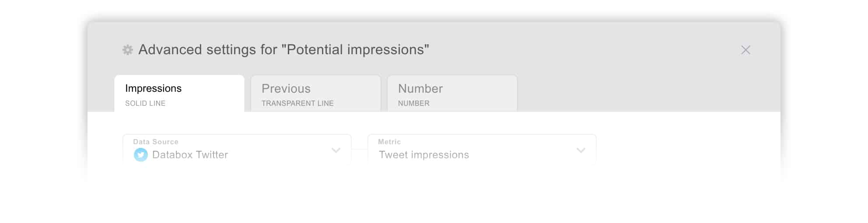Click the NUMBER subtitle under Number tab
Screen dimensions: 868x223
(413, 103)
